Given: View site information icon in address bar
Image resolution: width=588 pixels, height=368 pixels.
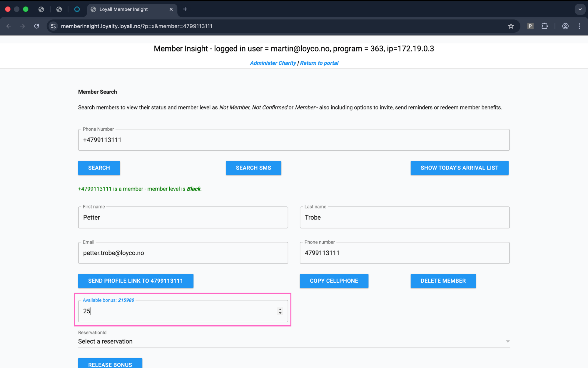Looking at the screenshot, I should (53, 26).
